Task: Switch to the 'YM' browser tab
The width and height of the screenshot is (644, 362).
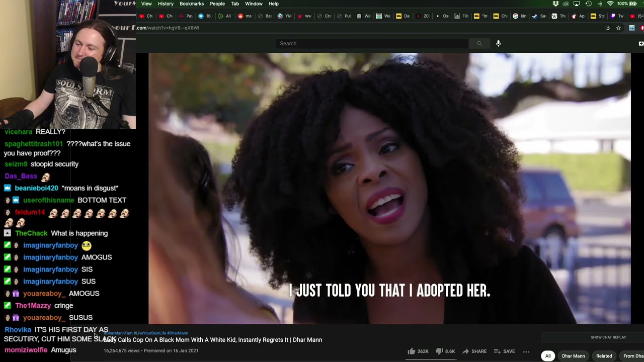Action: [x=284, y=16]
